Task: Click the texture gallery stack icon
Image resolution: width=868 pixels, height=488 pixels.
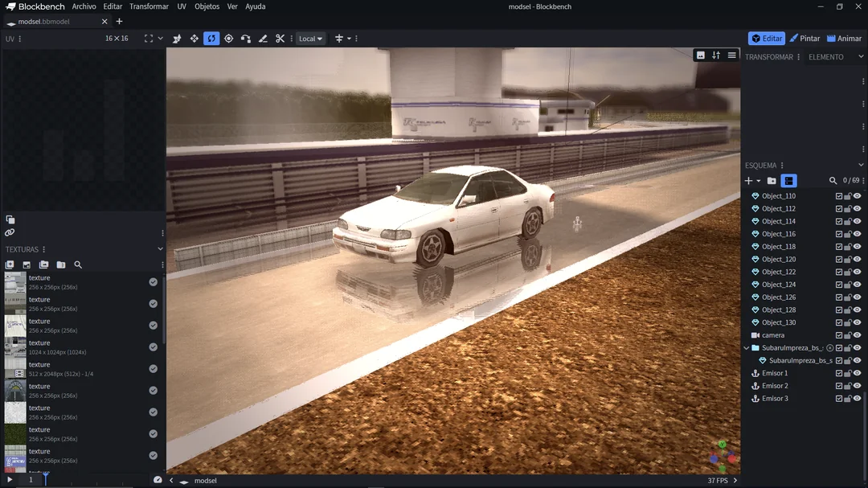Action: (43, 265)
